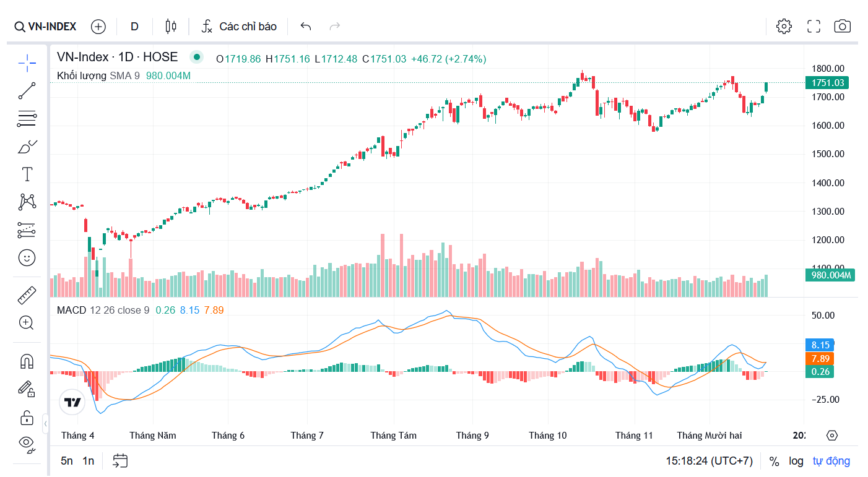Viewport: 868px width, 477px height.
Task: Toggle magnet mode for drawings
Action: 27,361
